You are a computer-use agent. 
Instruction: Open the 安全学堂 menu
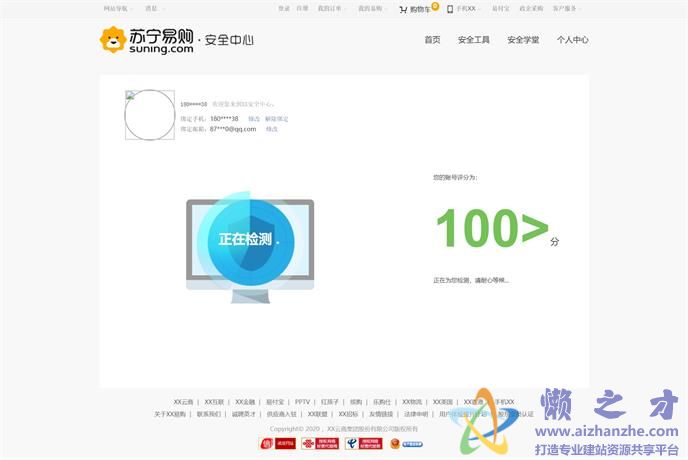523,40
